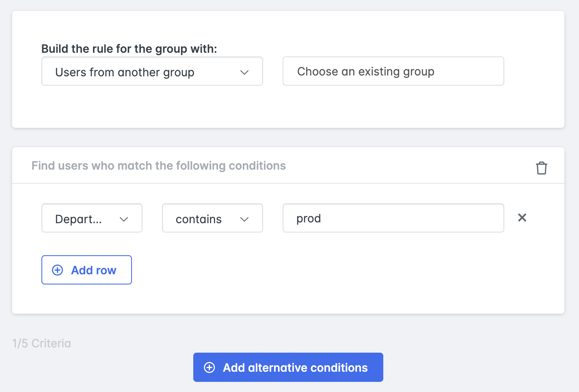Viewport: 579px width, 392px height.
Task: Remove the 'prod' condition row via X icon
Action: click(x=522, y=218)
